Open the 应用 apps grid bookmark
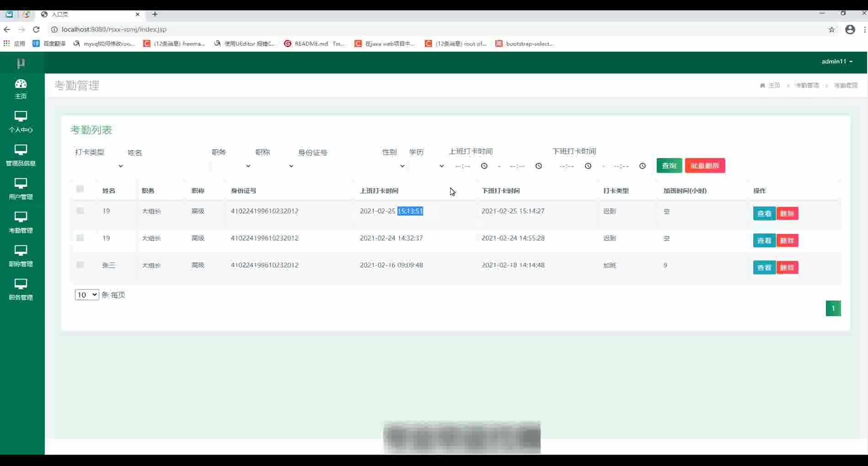Image resolution: width=868 pixels, height=466 pixels. point(14,43)
